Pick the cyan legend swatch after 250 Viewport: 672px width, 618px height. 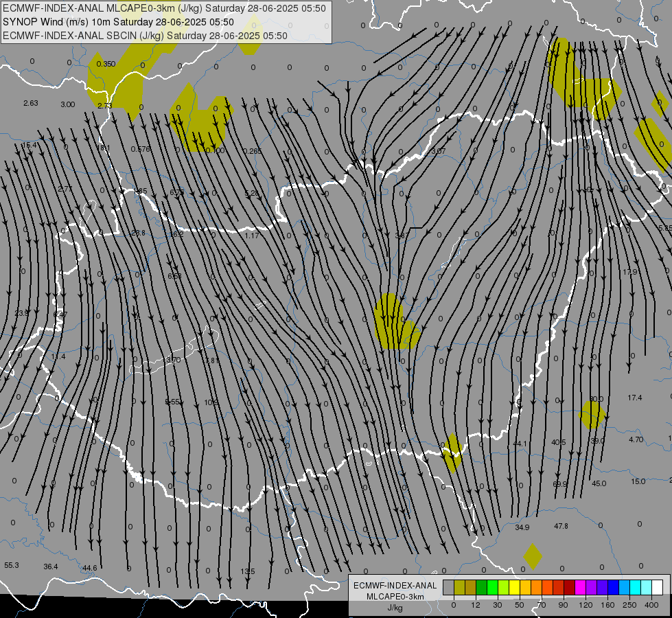[x=635, y=587]
